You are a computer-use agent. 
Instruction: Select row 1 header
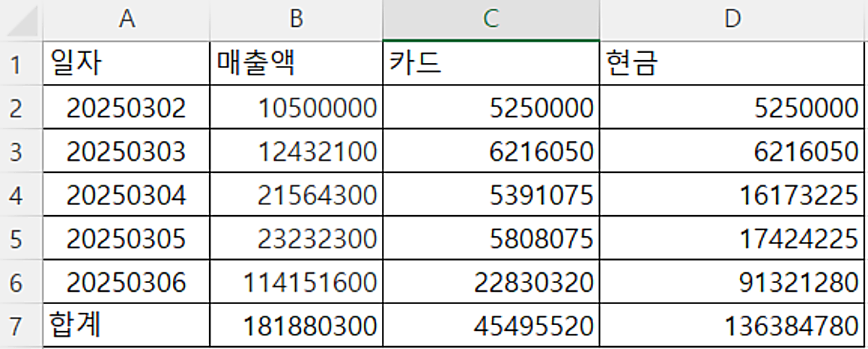click(22, 64)
